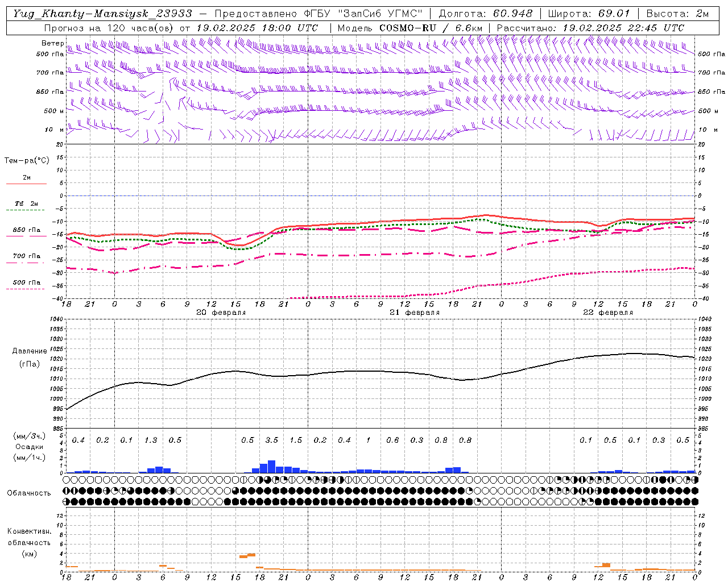The width and height of the screenshot is (728, 582).
Task: Click the calculation time 19.02.2025 22:45 UTC
Action: pyautogui.click(x=623, y=28)
